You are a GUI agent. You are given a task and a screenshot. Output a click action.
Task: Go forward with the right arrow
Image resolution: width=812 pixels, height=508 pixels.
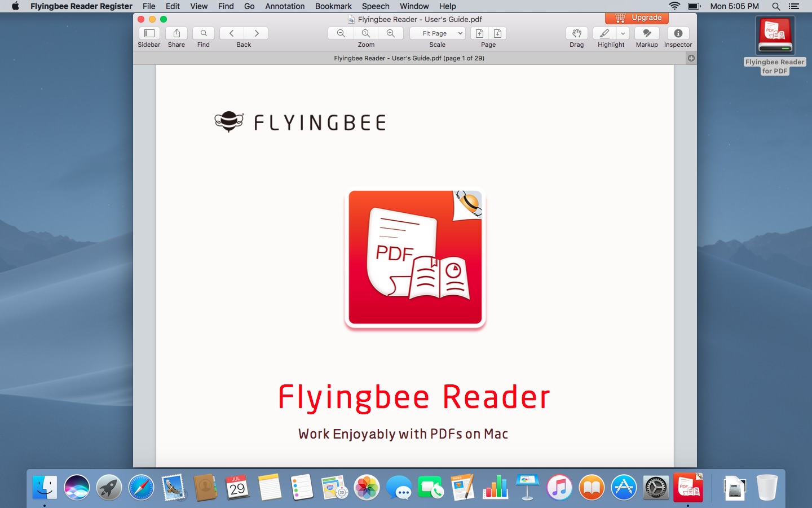coord(256,33)
